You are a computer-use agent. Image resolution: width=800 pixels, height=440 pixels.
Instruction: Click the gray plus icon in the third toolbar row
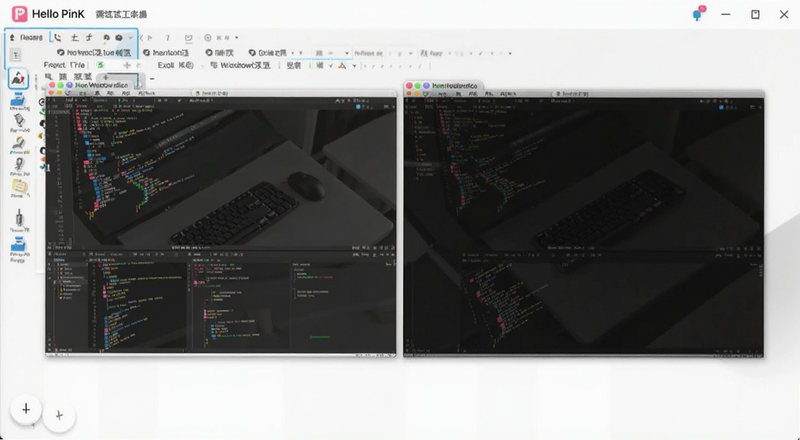[127, 65]
